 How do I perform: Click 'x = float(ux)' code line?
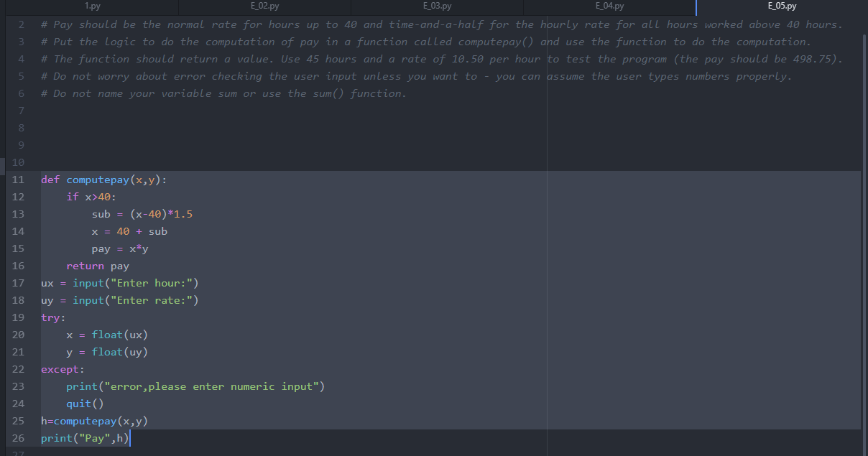point(107,335)
